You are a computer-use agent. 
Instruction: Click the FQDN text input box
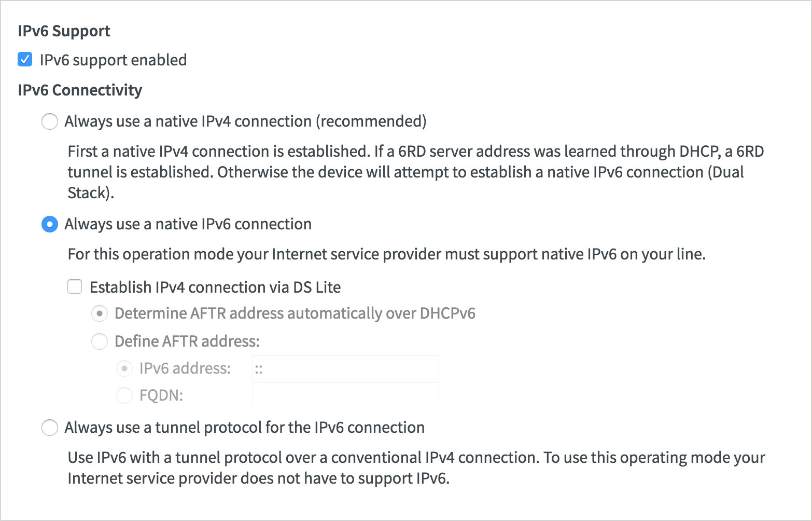point(345,394)
